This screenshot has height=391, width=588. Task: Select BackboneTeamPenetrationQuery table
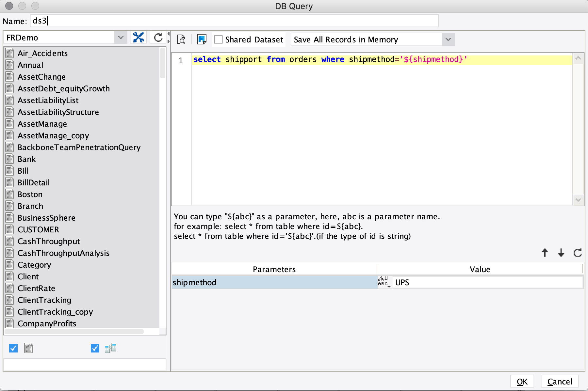pyautogui.click(x=79, y=147)
